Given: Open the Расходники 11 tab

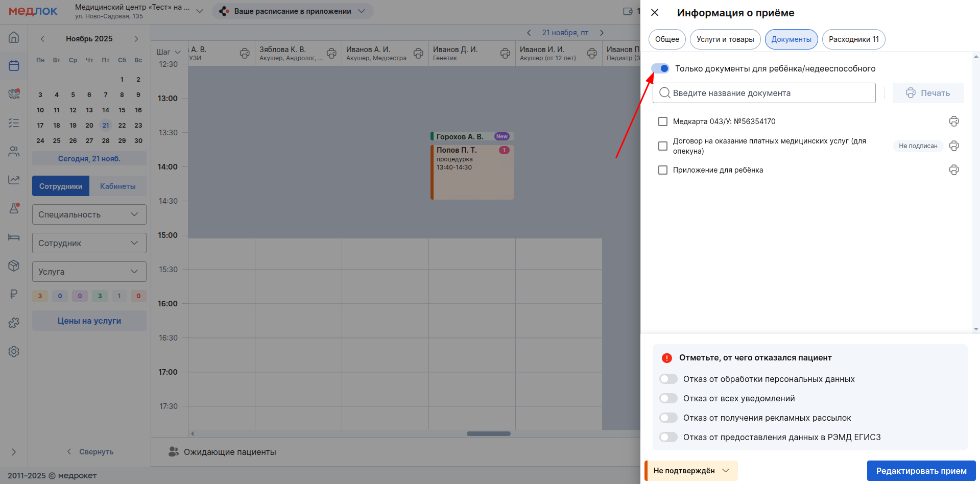Looking at the screenshot, I should tap(853, 39).
